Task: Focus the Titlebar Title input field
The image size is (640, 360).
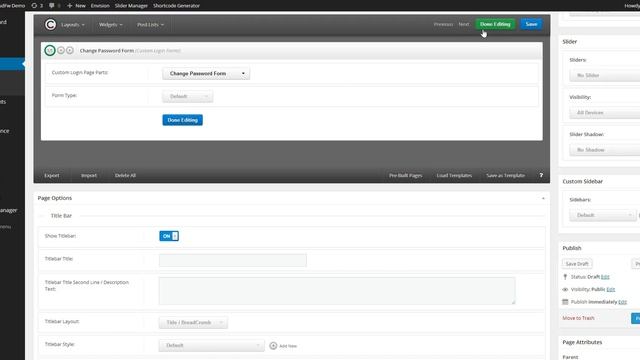Action: 233,260
